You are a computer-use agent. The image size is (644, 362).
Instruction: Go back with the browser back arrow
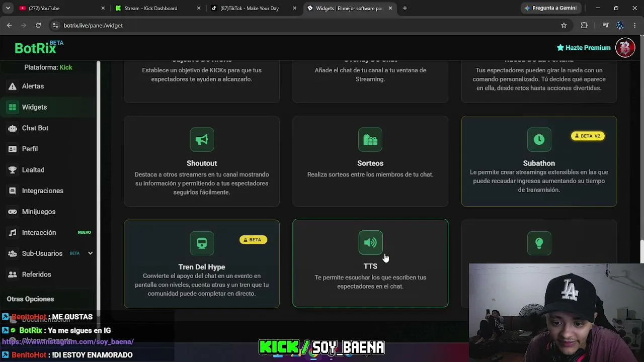coord(9,25)
